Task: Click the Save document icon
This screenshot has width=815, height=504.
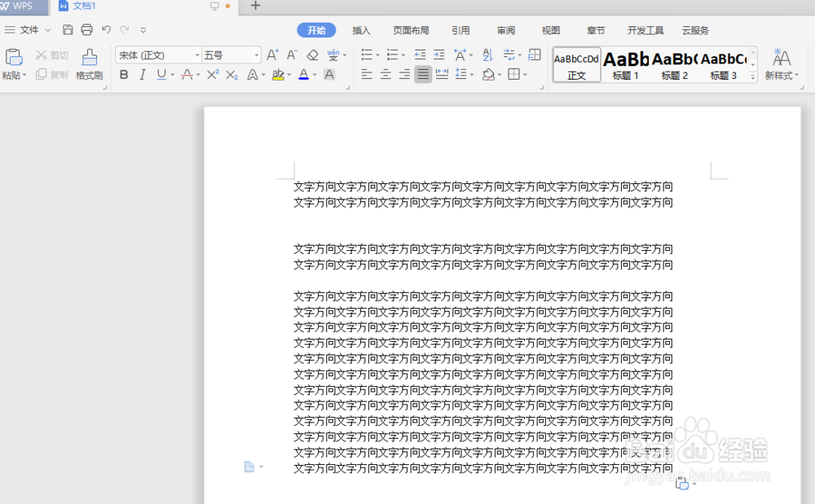Action: (68, 29)
